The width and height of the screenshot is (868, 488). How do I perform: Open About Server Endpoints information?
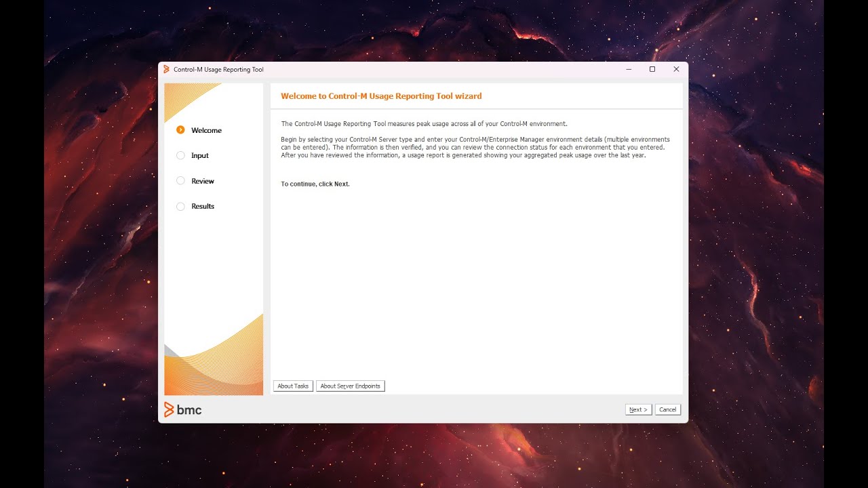[x=350, y=386]
